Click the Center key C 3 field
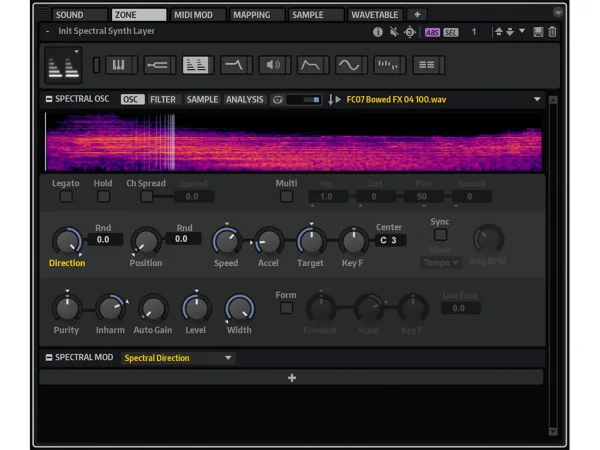Viewport: 600px width, 450px height. coord(390,241)
